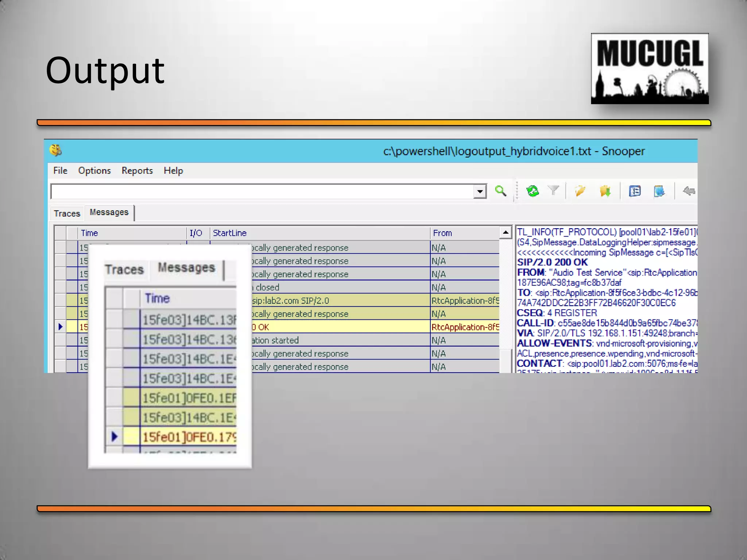Click the folder with green arrow icon
The image size is (747, 560).
pyautogui.click(x=605, y=191)
